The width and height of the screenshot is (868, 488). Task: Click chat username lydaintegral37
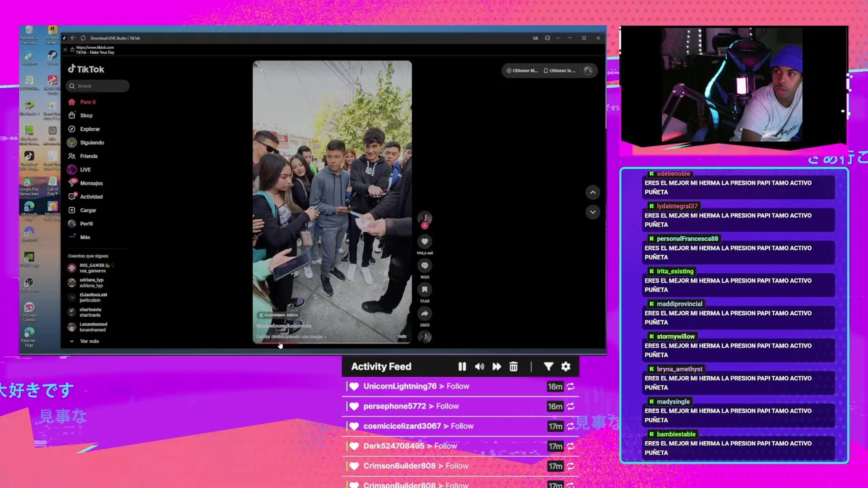tap(677, 206)
